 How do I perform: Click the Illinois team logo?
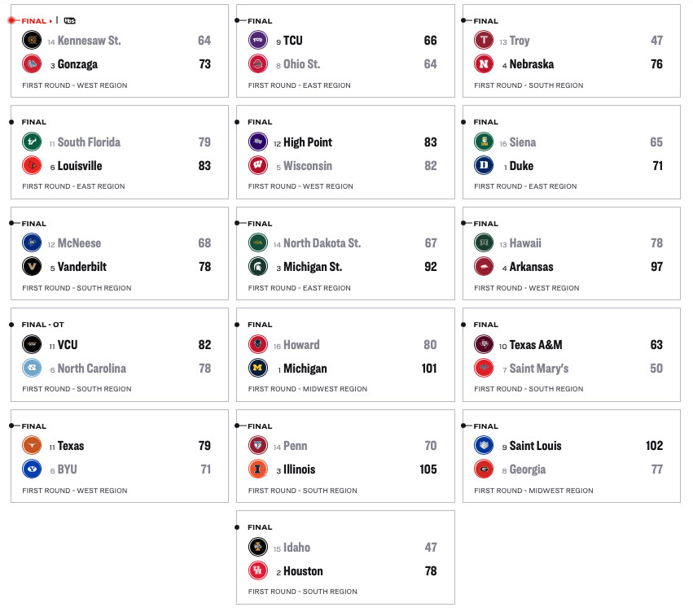coord(258,470)
